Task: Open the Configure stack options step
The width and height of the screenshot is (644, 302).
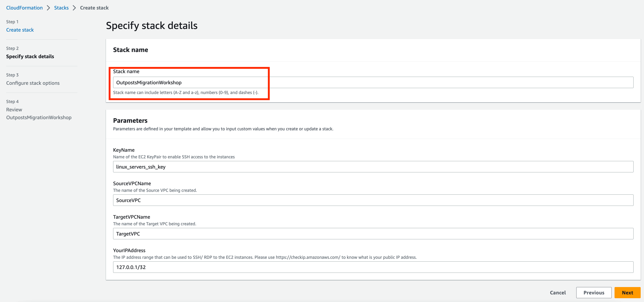Action: tap(33, 83)
